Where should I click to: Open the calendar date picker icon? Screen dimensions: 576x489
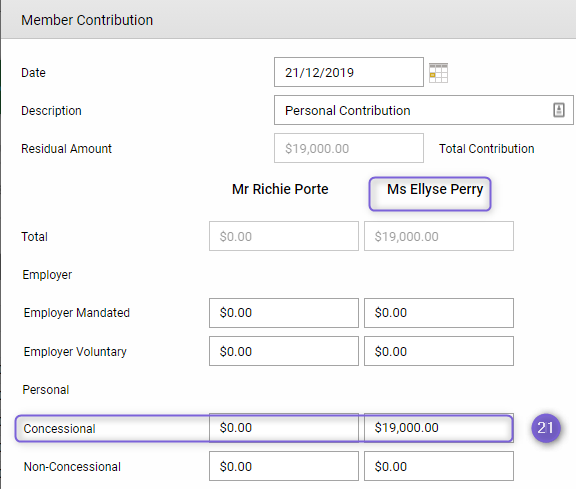pos(438,73)
